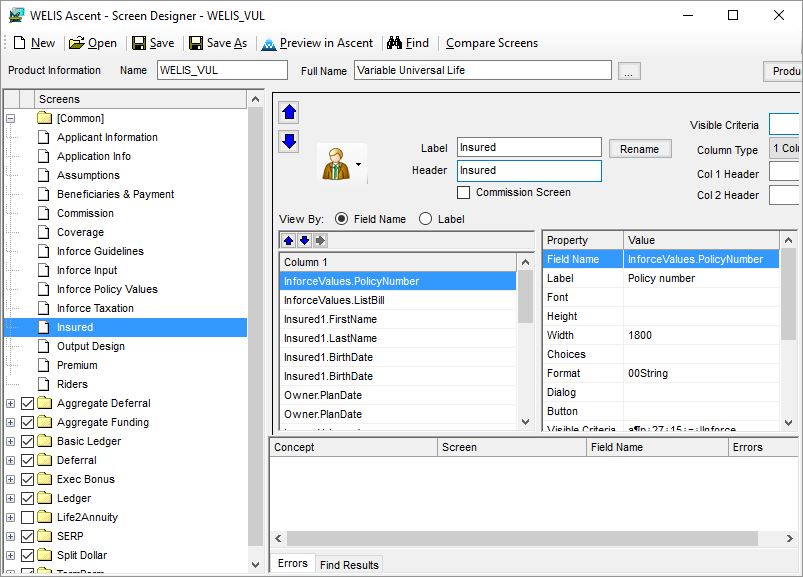This screenshot has width=803, height=577.
Task: Click Compare Screens in the toolbar
Action: [491, 43]
